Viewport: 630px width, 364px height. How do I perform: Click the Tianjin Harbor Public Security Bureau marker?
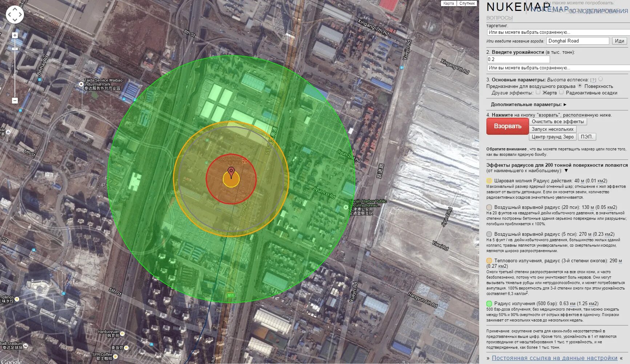[x=346, y=207]
